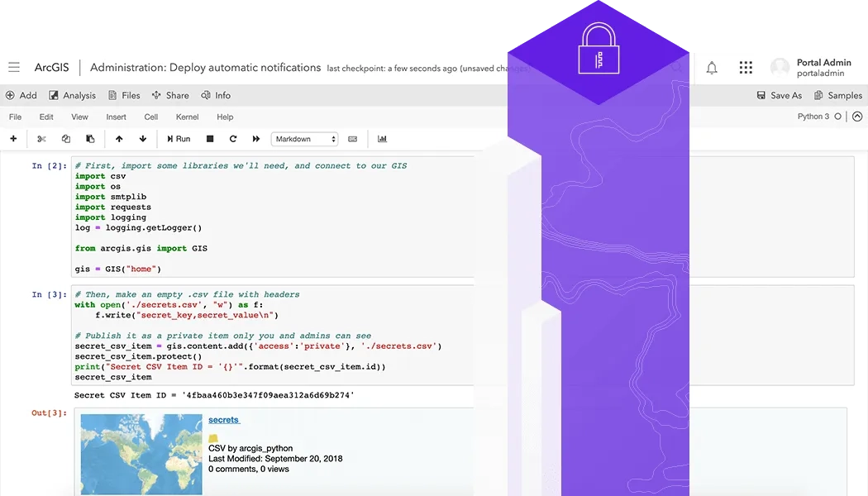Cut selected cells with scissors icon
The image size is (868, 496).
41,139
